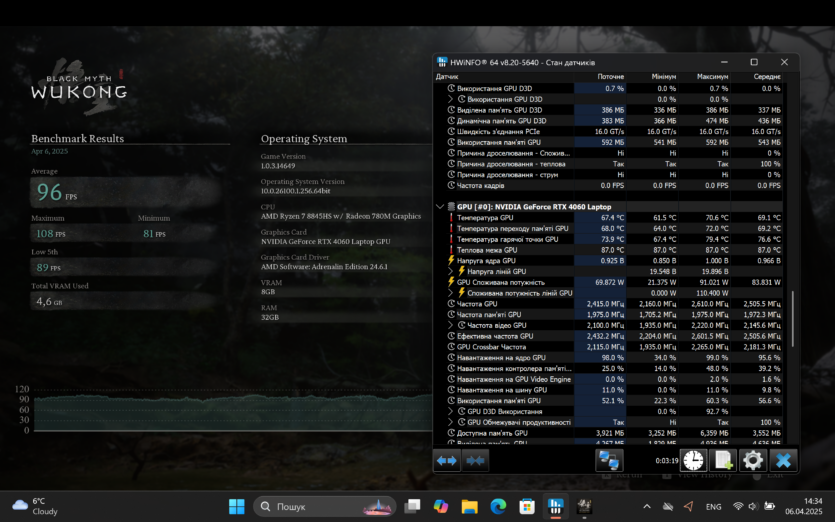The height and width of the screenshot is (522, 835).
Task: Click the 96 FPS average result in Wukong
Action: click(x=56, y=192)
